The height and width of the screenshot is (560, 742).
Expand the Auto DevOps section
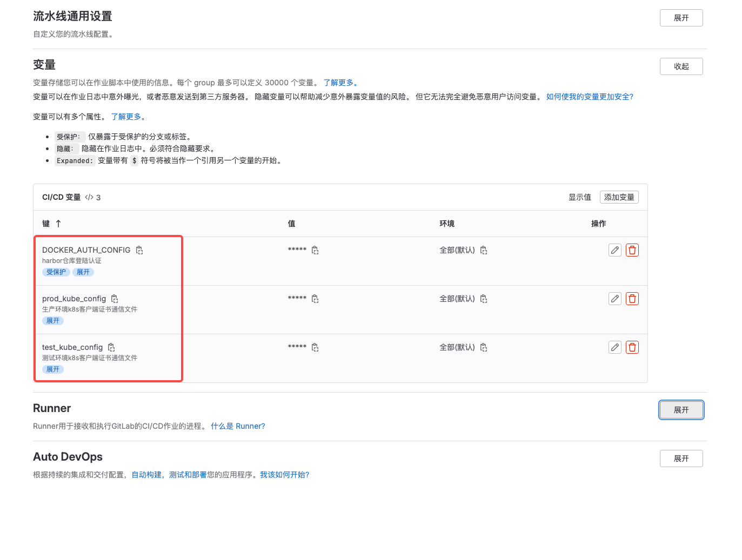pos(681,458)
